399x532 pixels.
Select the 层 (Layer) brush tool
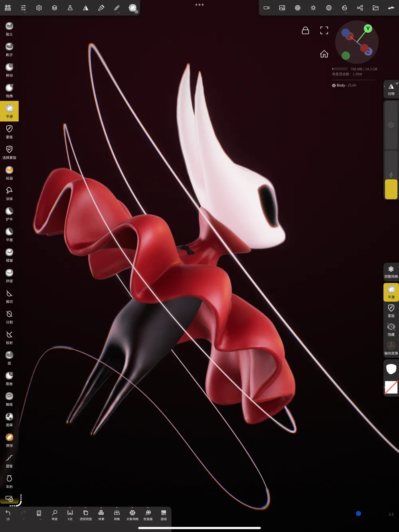9,358
